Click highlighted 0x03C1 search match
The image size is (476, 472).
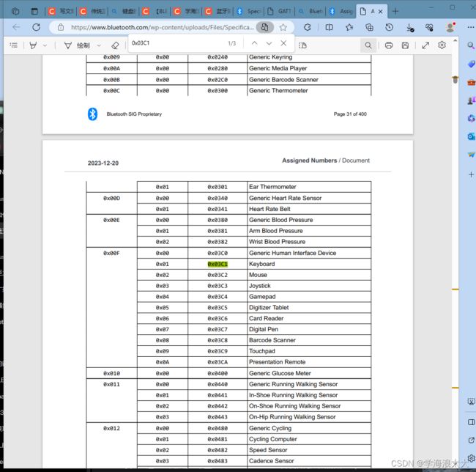point(217,265)
